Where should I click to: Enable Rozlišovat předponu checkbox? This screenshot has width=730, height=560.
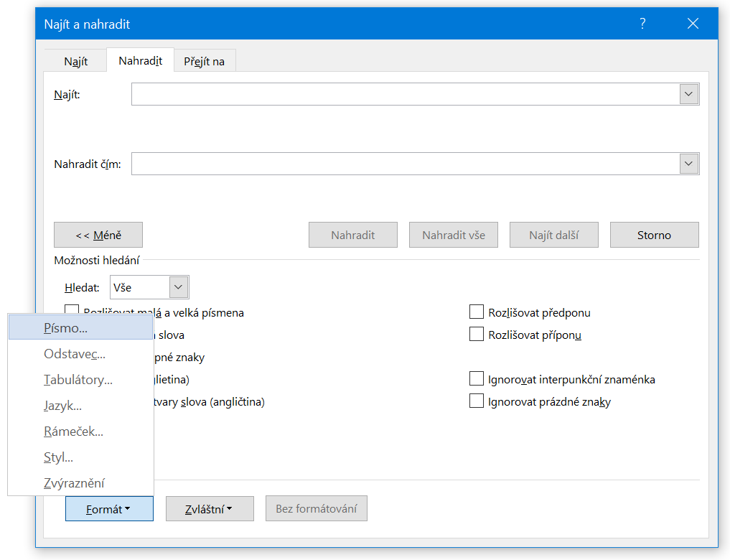coord(477,312)
